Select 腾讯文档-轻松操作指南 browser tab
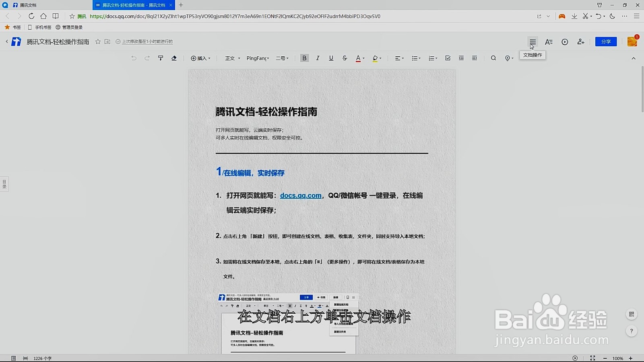This screenshot has width=644, height=362. click(x=134, y=5)
